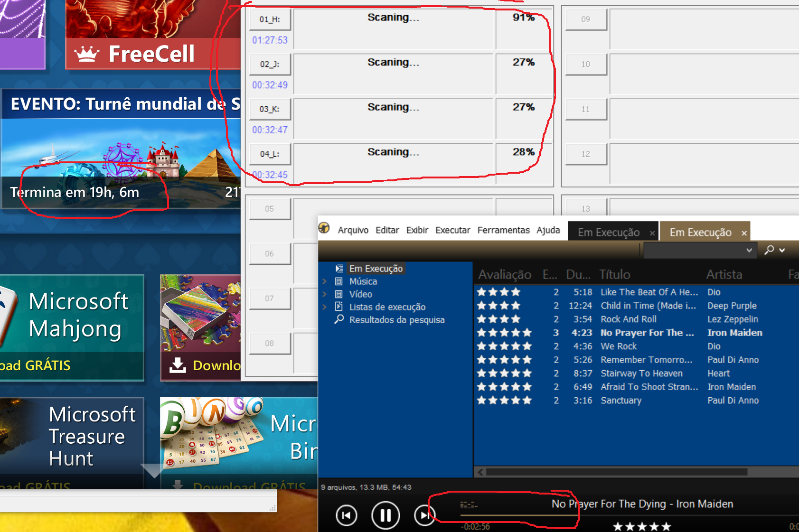Viewport: 799px width, 532px height.
Task: Sort tracks by the Du... duration column
Action: click(578, 275)
